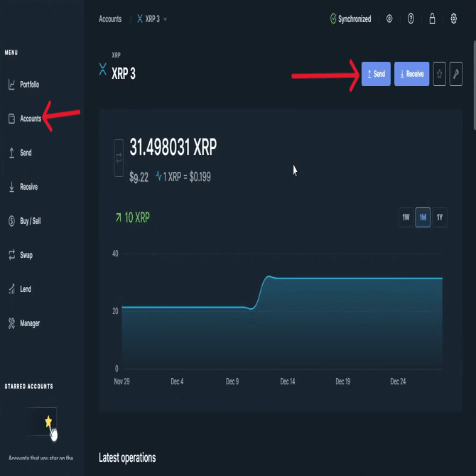
Task: Open the Manager tools icon
Action: click(x=11, y=323)
